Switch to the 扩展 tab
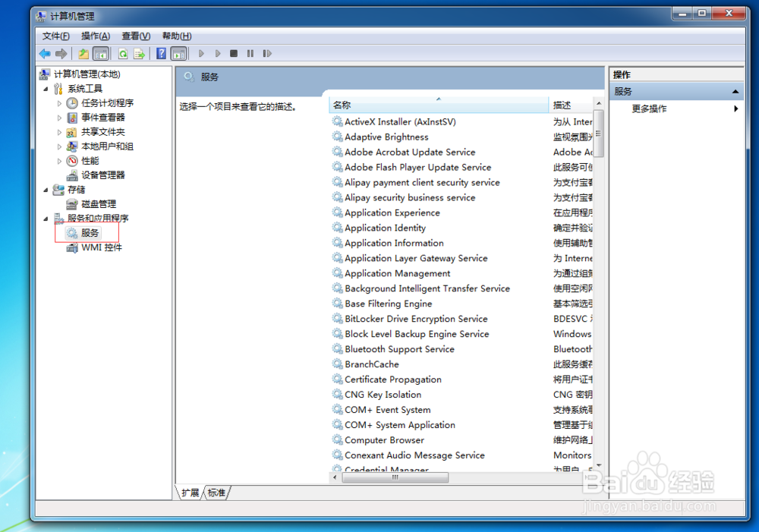Viewport: 759px width, 532px height. click(191, 493)
